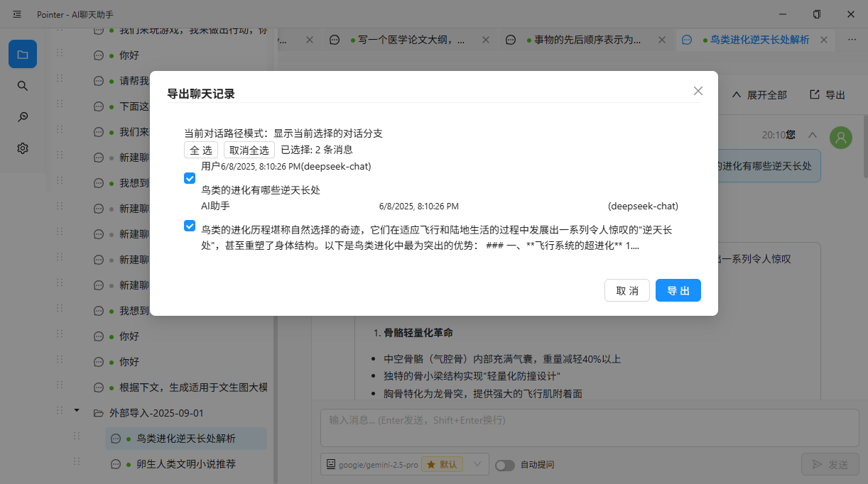Click the drag handle of 卵生人类文明小说推荐 row
The height and width of the screenshot is (484, 868).
click(x=76, y=462)
